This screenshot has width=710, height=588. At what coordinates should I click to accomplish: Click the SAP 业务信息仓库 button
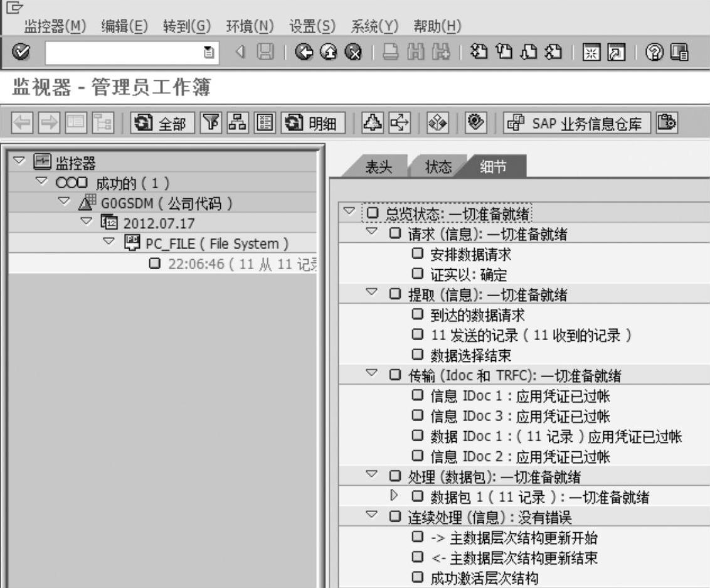(577, 123)
